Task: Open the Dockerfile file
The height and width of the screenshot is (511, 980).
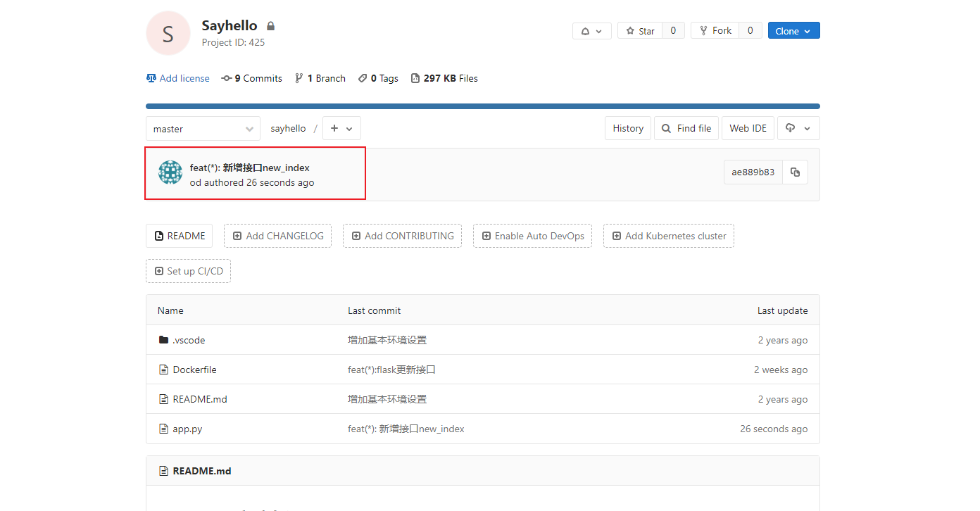Action: pyautogui.click(x=194, y=370)
